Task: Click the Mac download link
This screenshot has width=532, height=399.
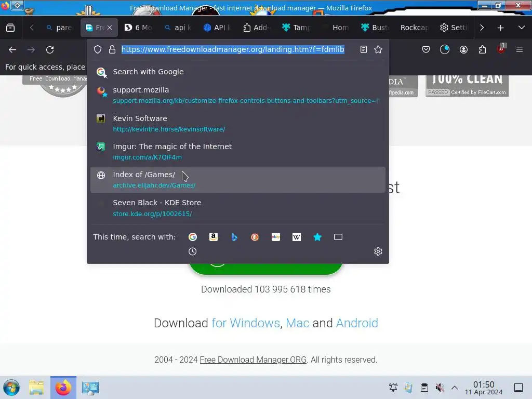Action: pyautogui.click(x=298, y=323)
